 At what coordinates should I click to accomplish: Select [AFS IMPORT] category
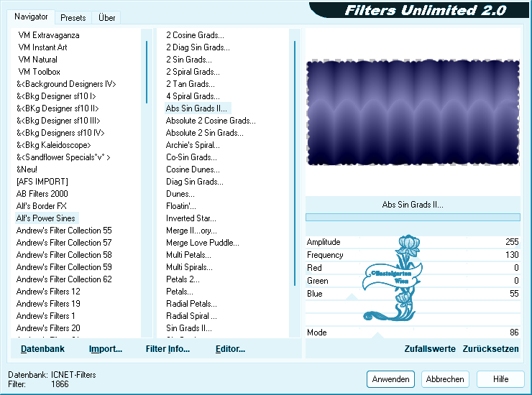pyautogui.click(x=42, y=182)
